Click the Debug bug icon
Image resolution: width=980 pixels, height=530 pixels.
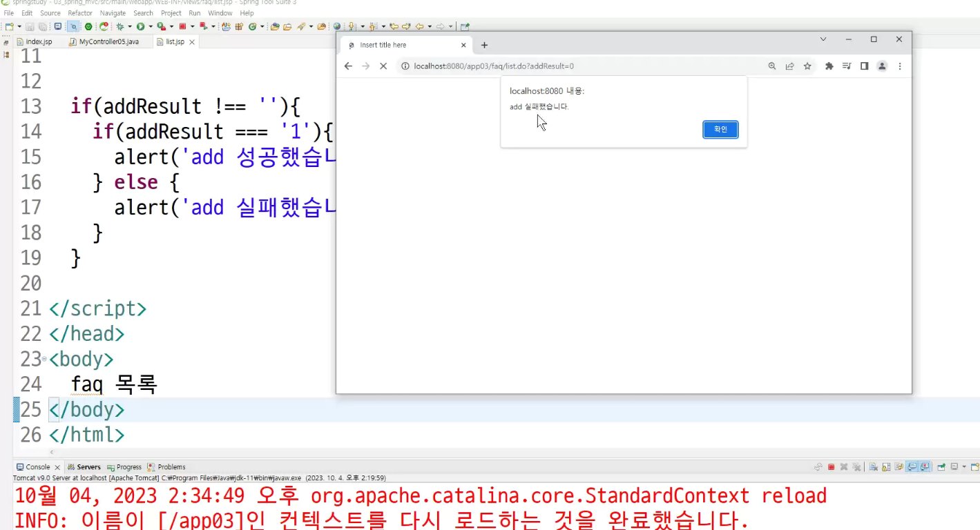point(119,26)
